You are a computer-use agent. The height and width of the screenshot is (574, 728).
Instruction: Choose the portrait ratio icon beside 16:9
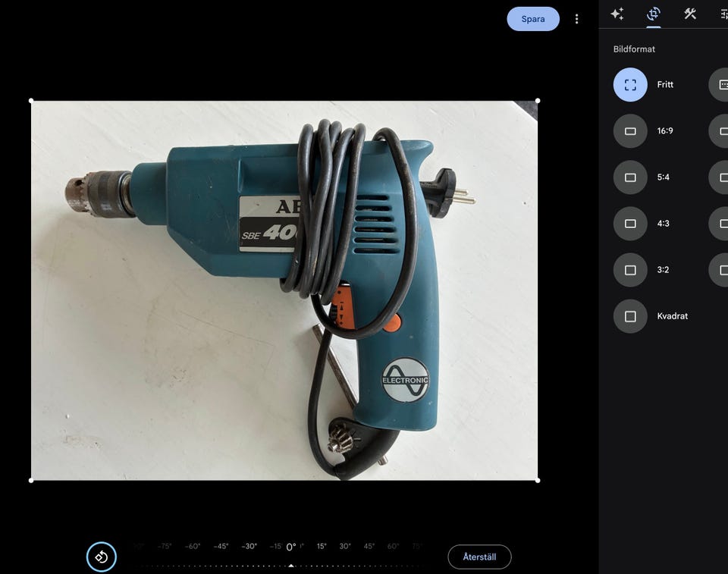(719, 131)
